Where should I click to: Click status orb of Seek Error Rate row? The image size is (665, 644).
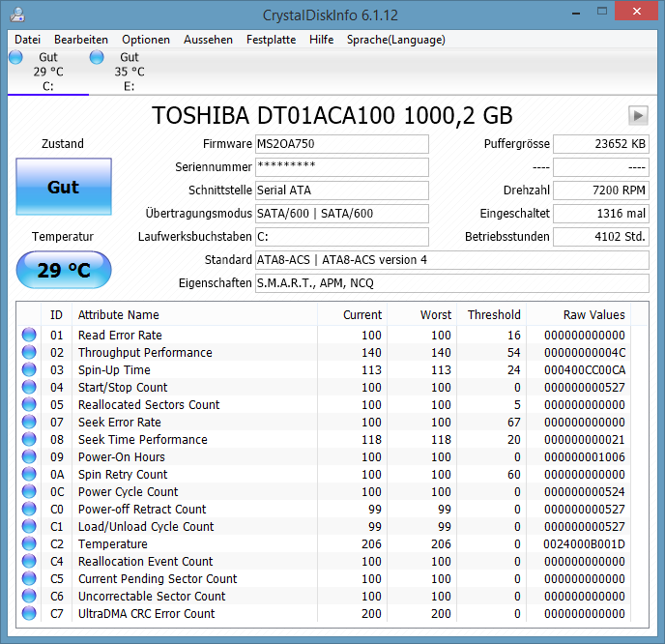click(29, 422)
